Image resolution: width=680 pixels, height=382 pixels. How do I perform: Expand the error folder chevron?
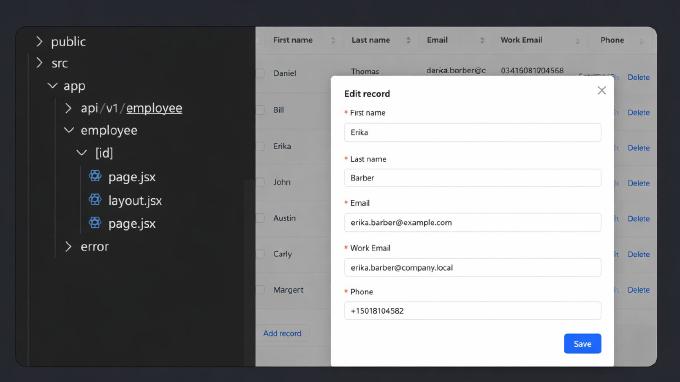click(68, 246)
